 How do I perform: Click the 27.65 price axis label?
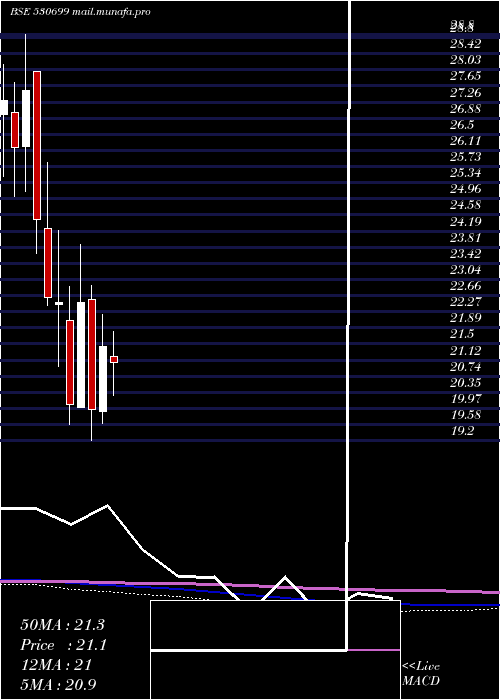(466, 76)
